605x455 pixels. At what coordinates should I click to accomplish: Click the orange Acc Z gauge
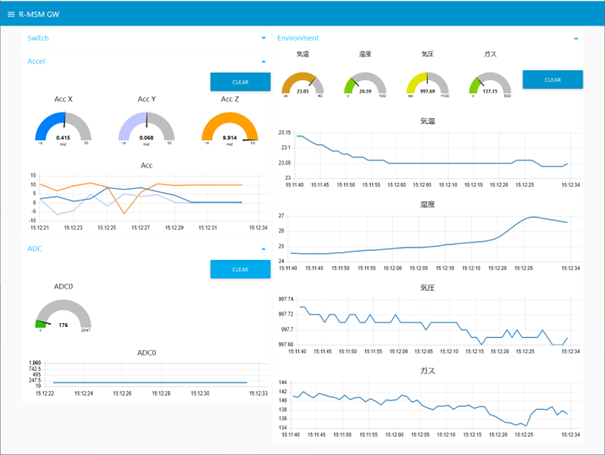(x=229, y=127)
